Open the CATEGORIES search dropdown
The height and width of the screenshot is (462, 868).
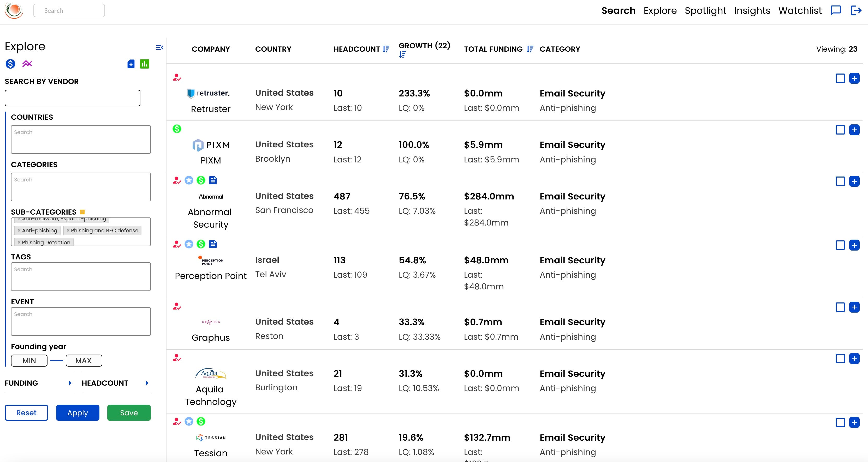click(x=81, y=187)
